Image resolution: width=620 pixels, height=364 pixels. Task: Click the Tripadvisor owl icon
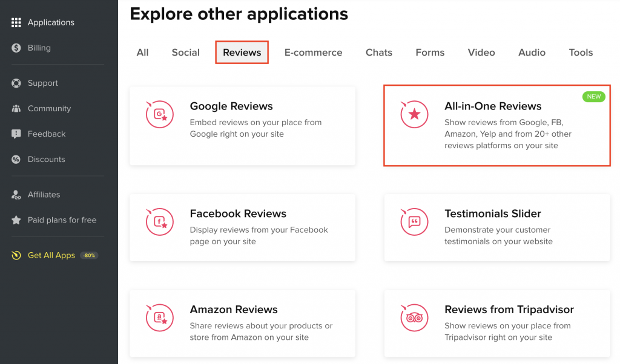pos(414,317)
